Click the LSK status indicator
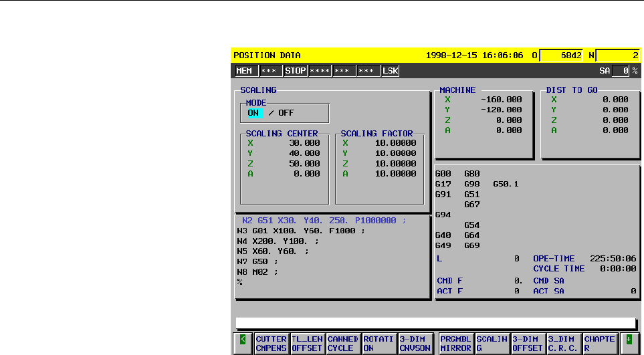The image size is (644, 355). coord(390,70)
